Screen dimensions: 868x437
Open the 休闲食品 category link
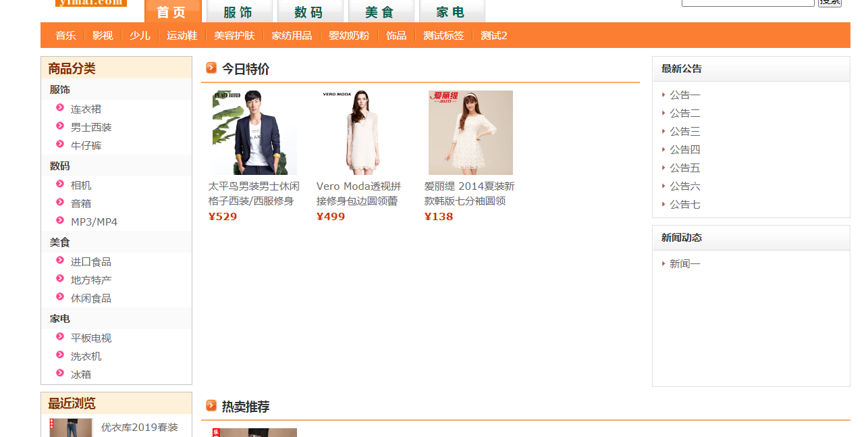91,298
